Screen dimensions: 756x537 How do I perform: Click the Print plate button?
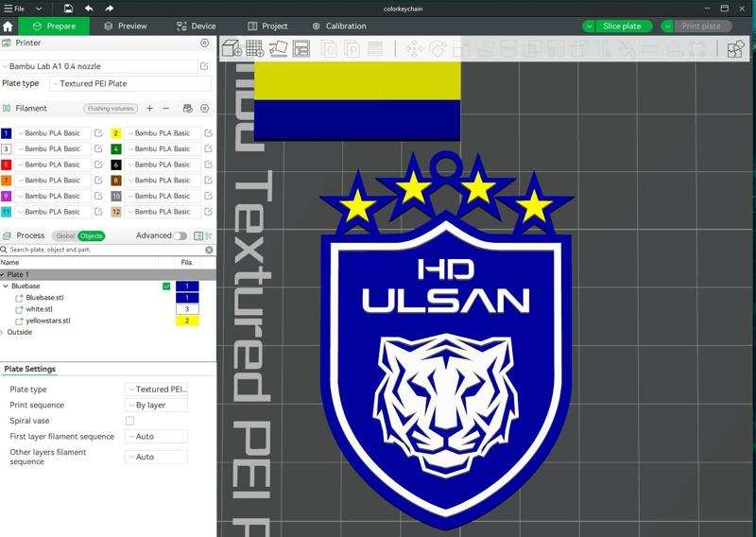[701, 26]
